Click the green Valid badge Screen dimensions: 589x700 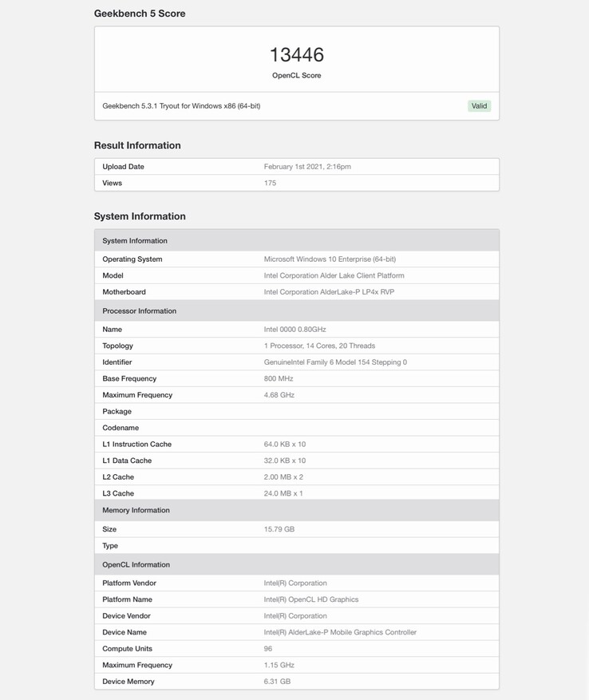tap(479, 105)
